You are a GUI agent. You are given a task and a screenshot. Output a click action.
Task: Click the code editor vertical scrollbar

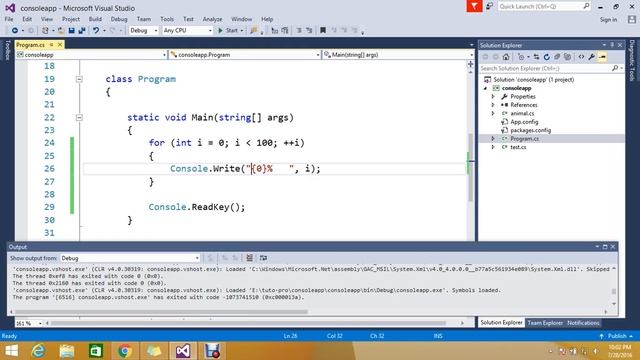pyautogui.click(x=471, y=167)
